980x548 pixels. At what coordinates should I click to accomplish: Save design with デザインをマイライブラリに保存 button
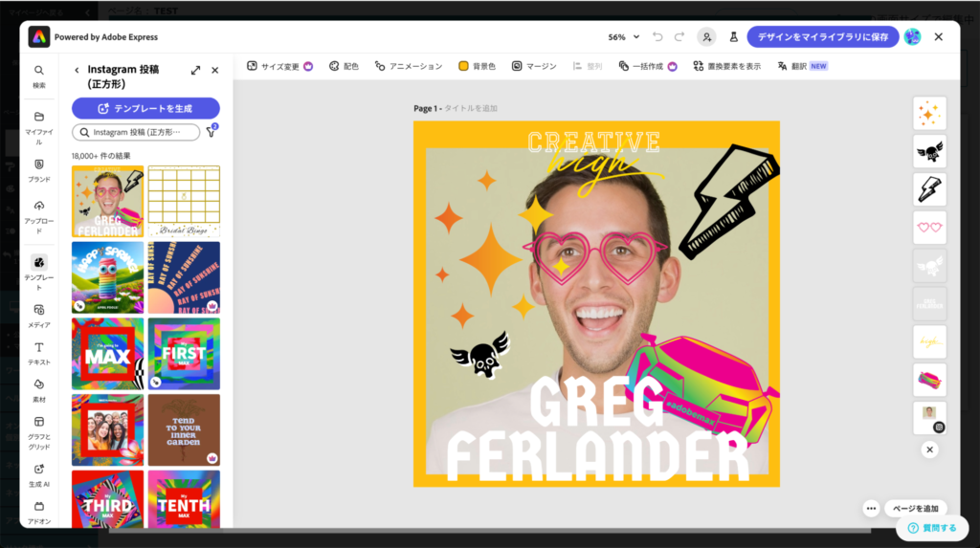[822, 37]
